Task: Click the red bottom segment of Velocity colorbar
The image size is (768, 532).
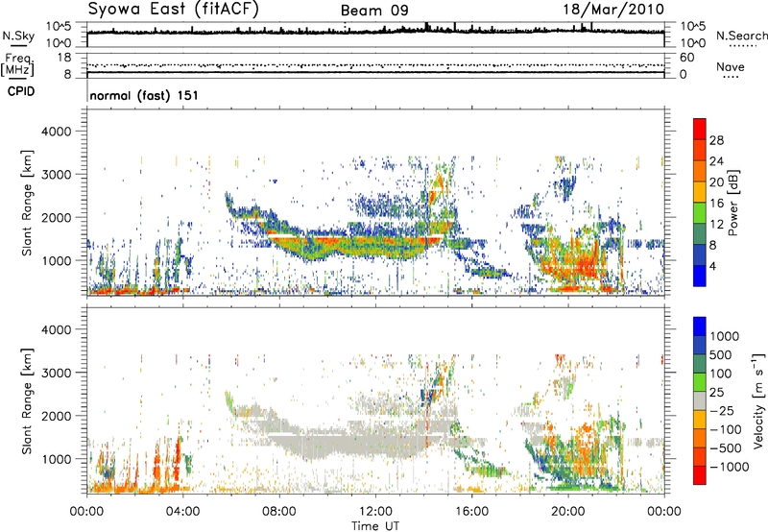Action: pos(700,475)
